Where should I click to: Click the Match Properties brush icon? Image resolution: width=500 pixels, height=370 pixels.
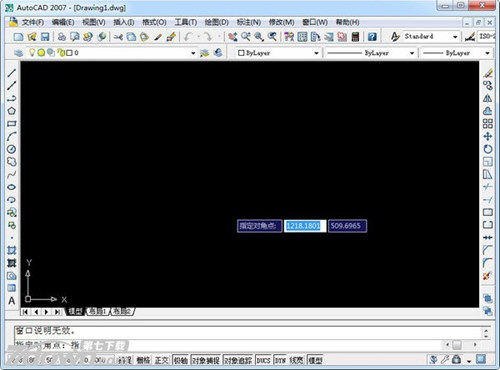pyautogui.click(x=158, y=37)
